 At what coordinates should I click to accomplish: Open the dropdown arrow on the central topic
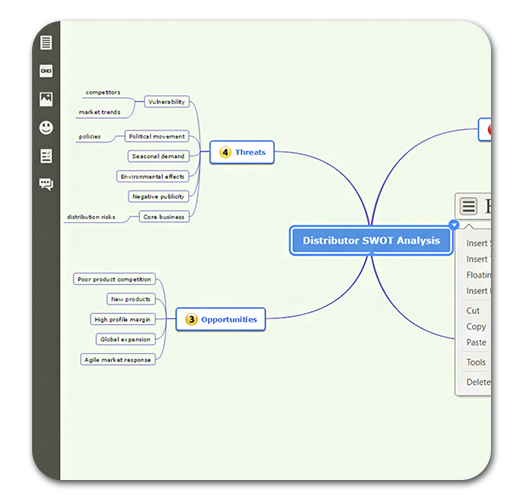tap(454, 225)
